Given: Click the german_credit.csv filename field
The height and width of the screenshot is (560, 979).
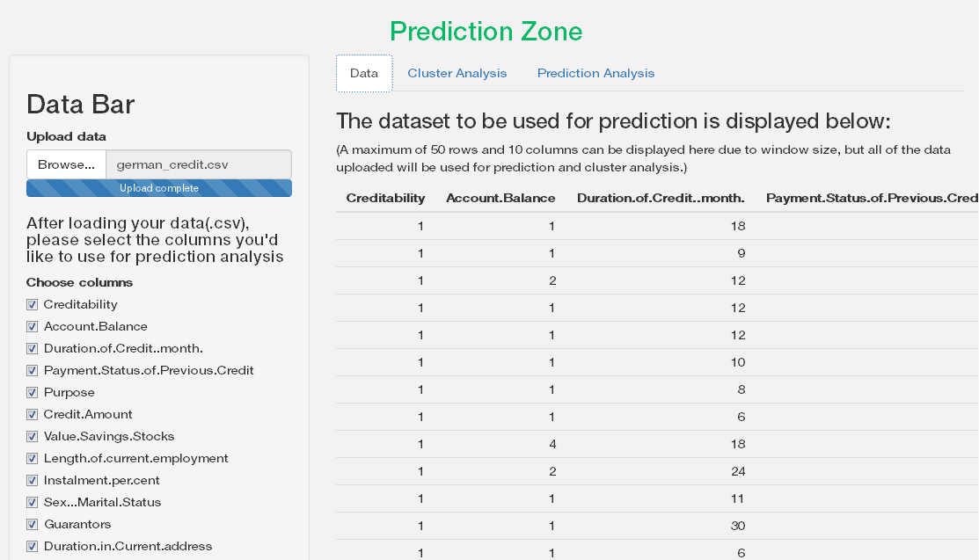Looking at the screenshot, I should coord(198,164).
